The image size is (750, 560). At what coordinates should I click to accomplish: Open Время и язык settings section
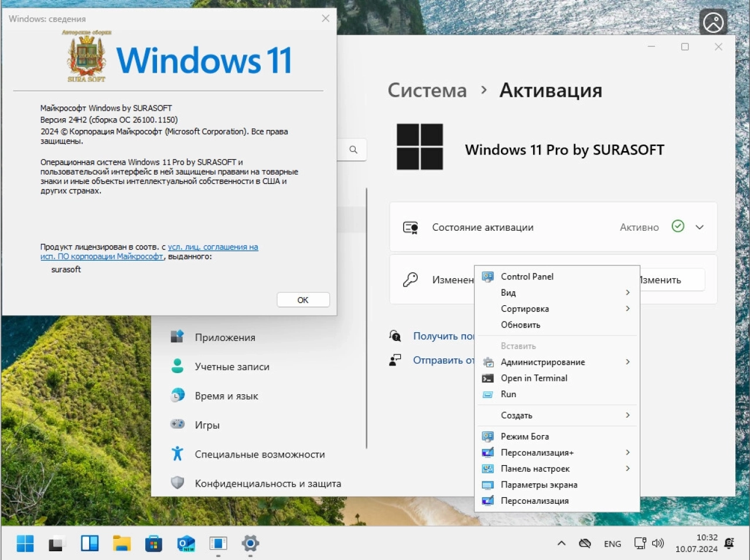tap(226, 396)
